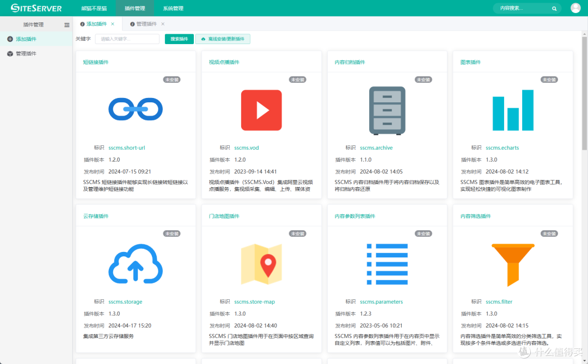Click version 1.1.0 on archive card
Viewport: 588px width, 364px height.
[x=366, y=160]
